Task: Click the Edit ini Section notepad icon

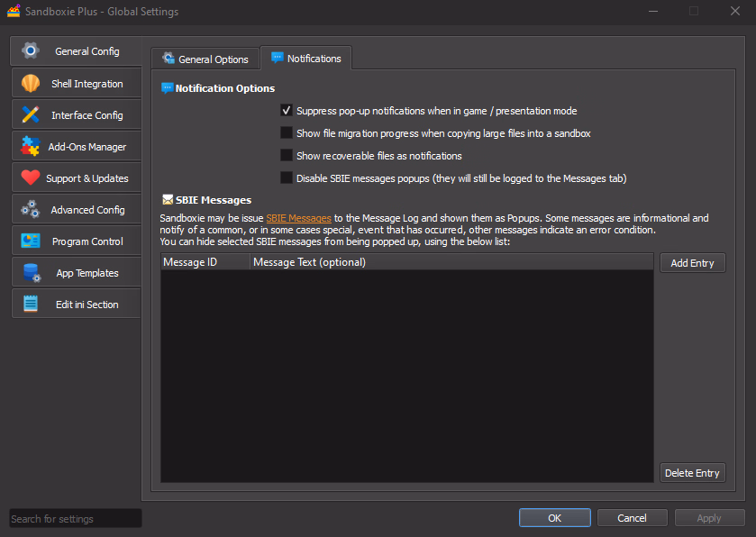Action: coord(31,305)
